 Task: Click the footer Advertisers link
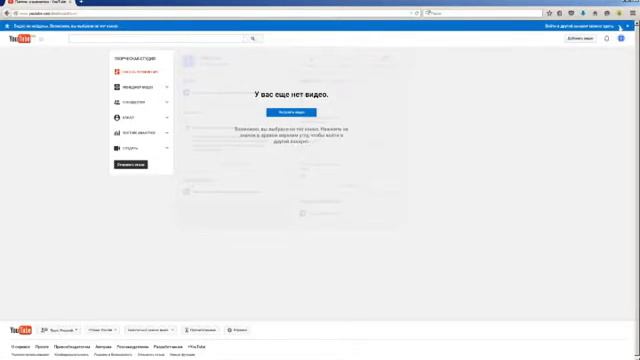pos(133,347)
